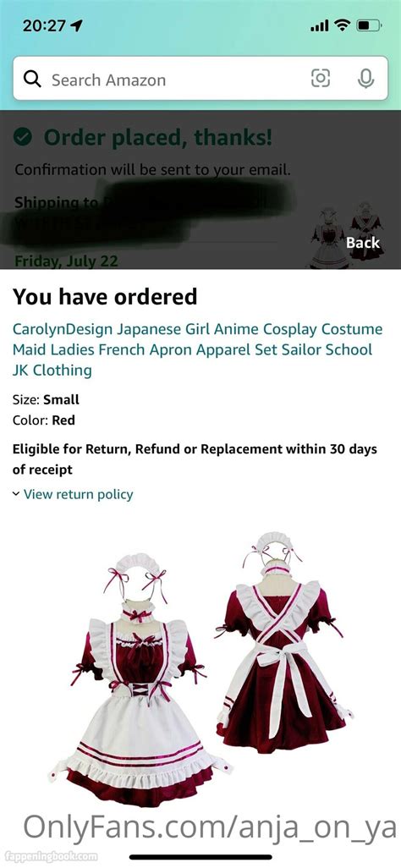Tap the cellular signal bars icon
This screenshot has width=401, height=868.
[x=320, y=25]
